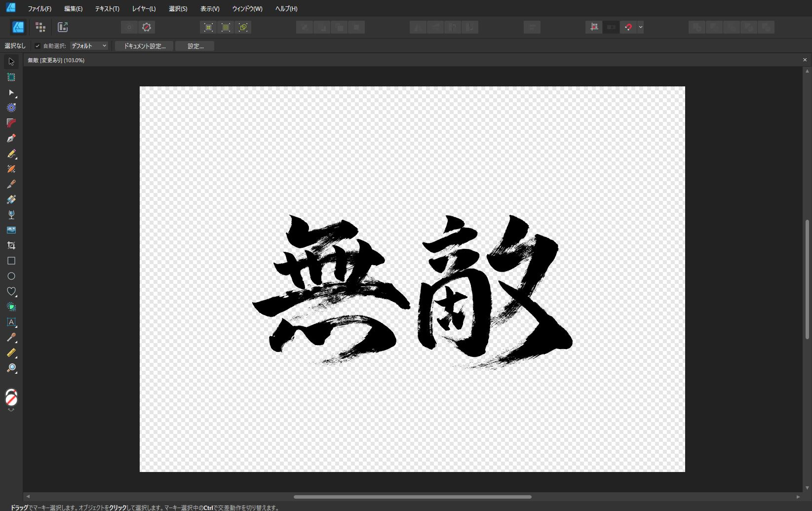Toggle snapping with the magnet icon

[628, 27]
